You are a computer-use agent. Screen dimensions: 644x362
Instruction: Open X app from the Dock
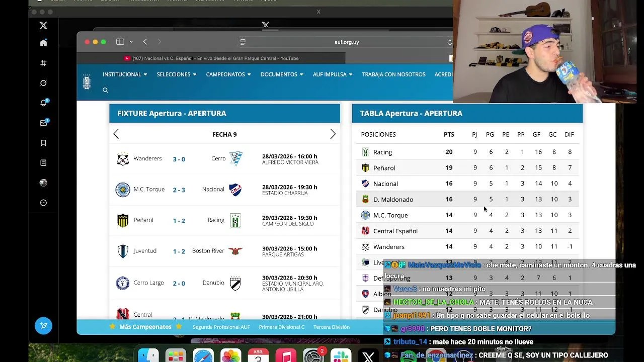(368, 355)
